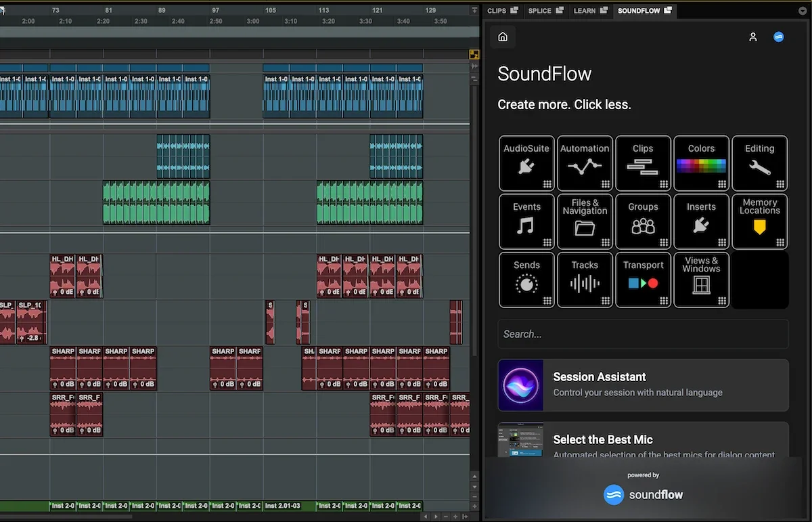The width and height of the screenshot is (812, 522).
Task: Open the Transport commands tile
Action: click(643, 280)
